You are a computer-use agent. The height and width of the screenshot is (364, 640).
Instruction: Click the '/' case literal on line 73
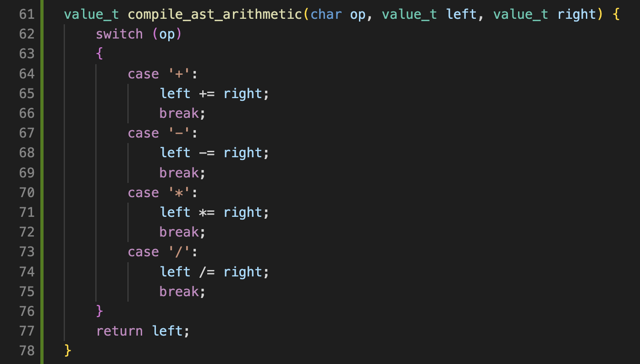pyautogui.click(x=179, y=252)
